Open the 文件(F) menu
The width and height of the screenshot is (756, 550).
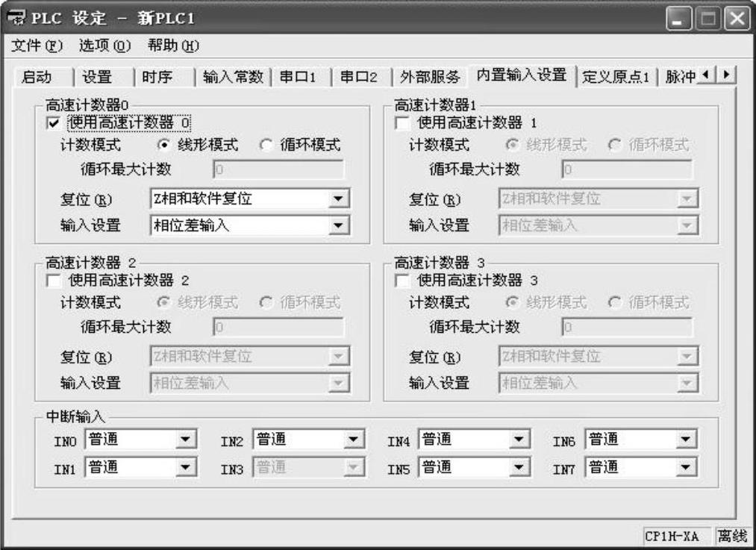tap(37, 46)
